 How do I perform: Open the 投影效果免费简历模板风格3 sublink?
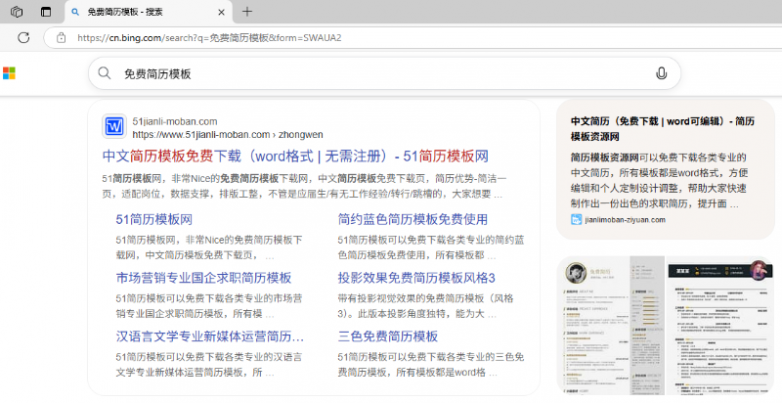point(416,278)
